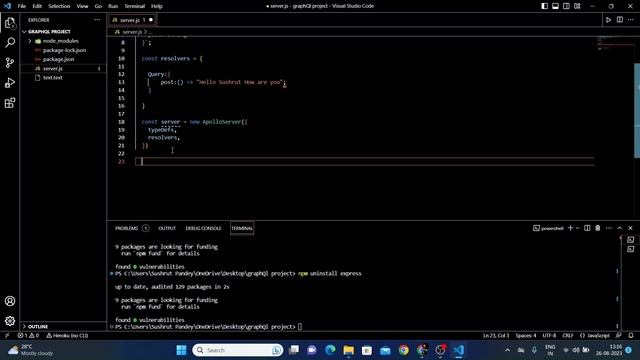The image size is (640, 360).
Task: Click server.js breadcrumb path item
Action: point(132,31)
